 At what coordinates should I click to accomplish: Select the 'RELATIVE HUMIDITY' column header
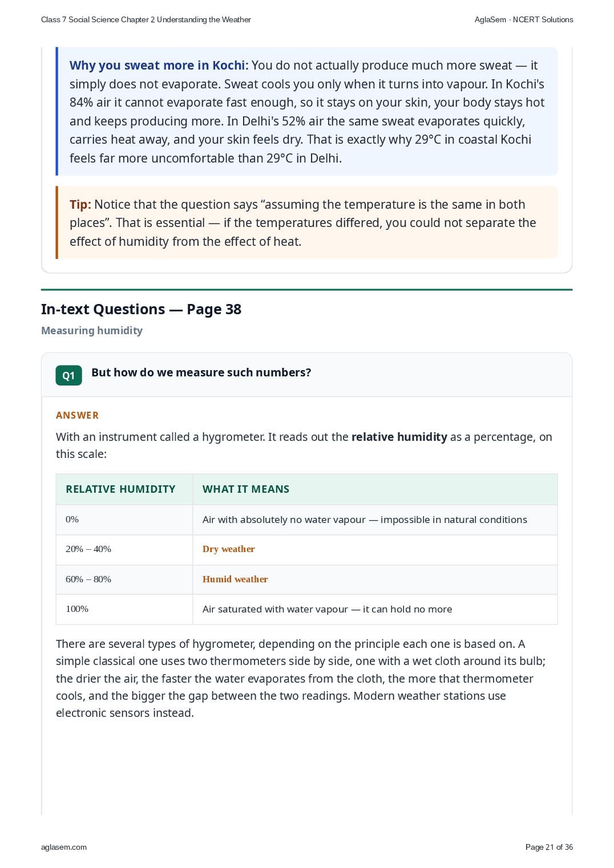click(120, 489)
